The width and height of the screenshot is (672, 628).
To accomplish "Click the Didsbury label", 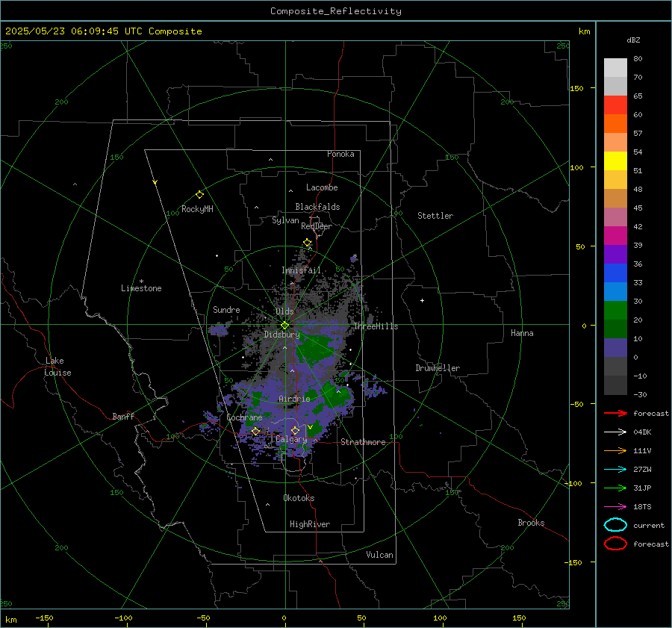I will pyautogui.click(x=282, y=335).
